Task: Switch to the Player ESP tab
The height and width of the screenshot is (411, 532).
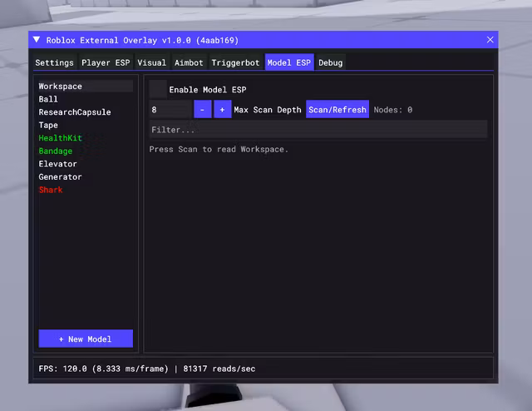Action: (106, 62)
